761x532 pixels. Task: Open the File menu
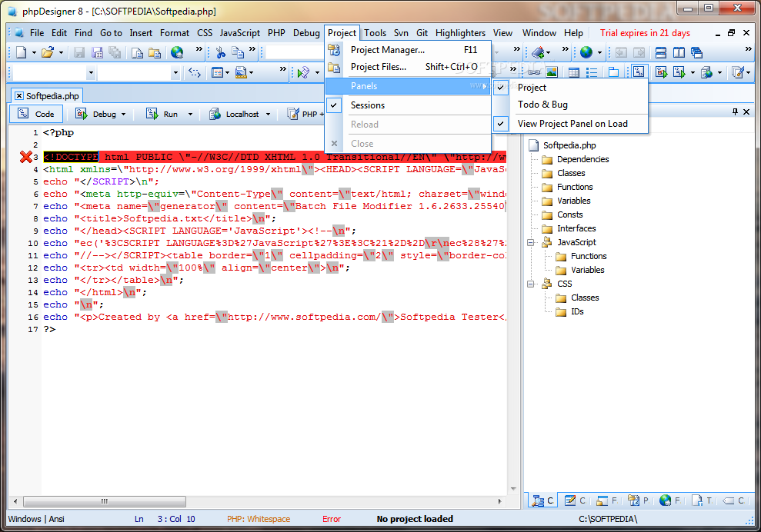click(x=36, y=33)
